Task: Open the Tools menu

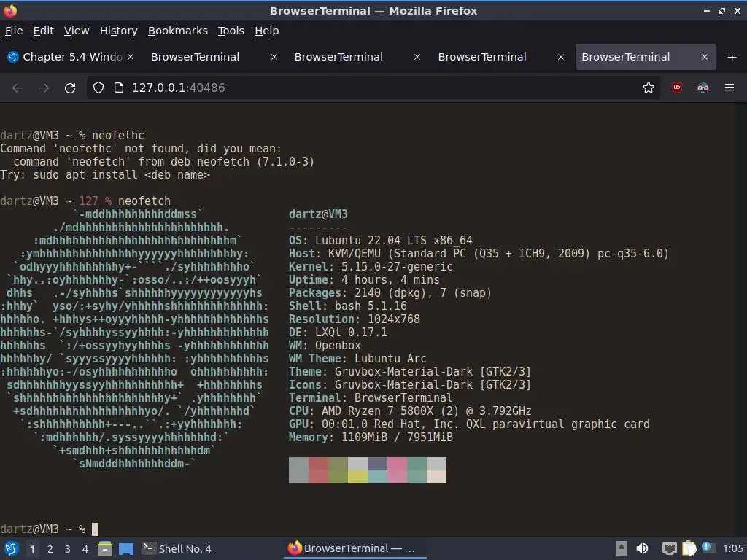Action: (x=231, y=31)
